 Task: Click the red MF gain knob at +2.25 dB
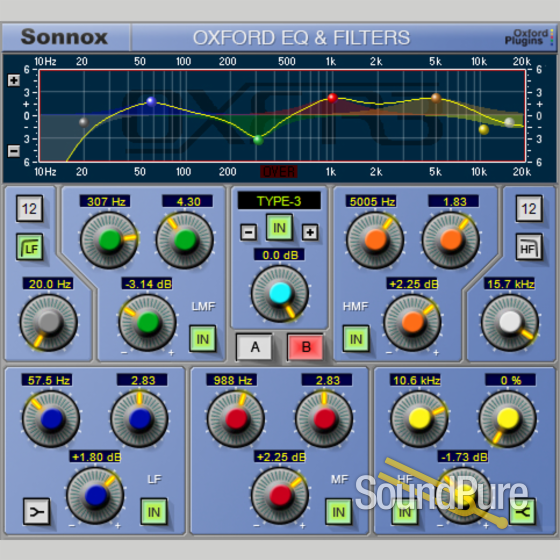click(x=280, y=495)
